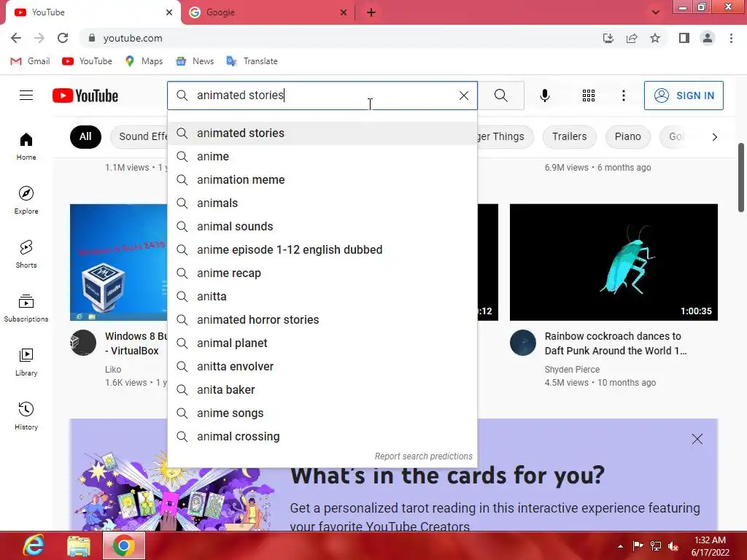The height and width of the screenshot is (560, 747).
Task: Select the 'Piano' filter chip
Action: click(627, 136)
